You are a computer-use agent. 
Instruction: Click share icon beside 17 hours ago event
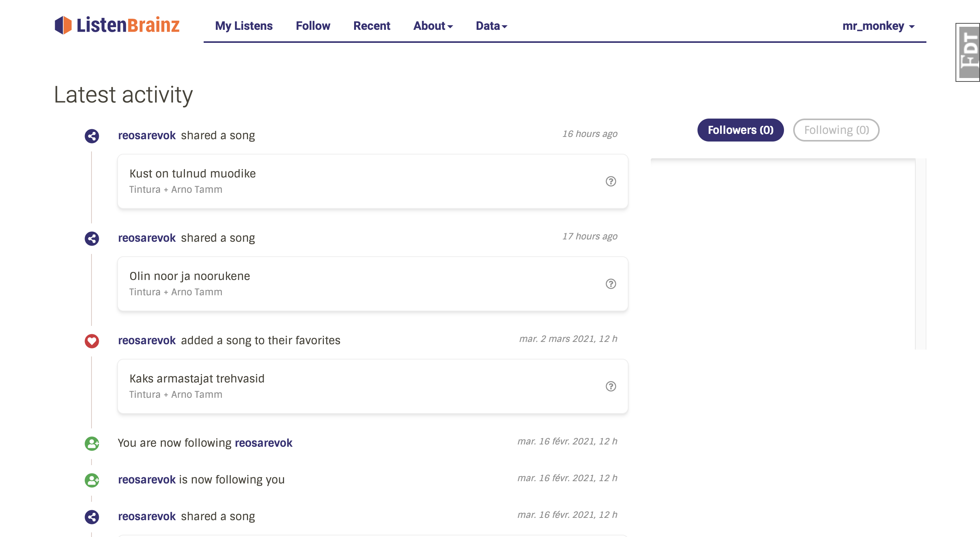(x=92, y=239)
